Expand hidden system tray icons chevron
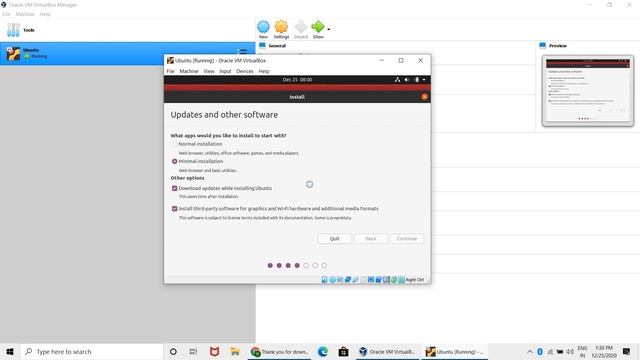 coord(529,351)
